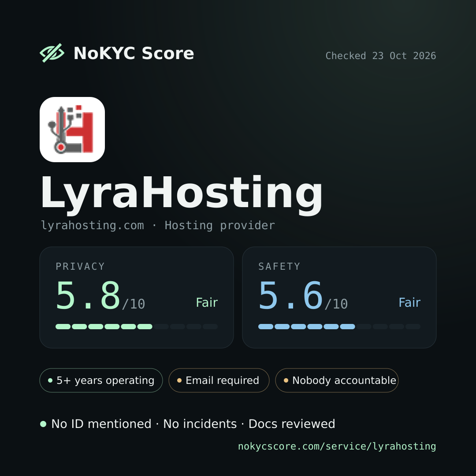Click the Fair rating in Safety card
This screenshot has height=476, width=476.
point(409,303)
